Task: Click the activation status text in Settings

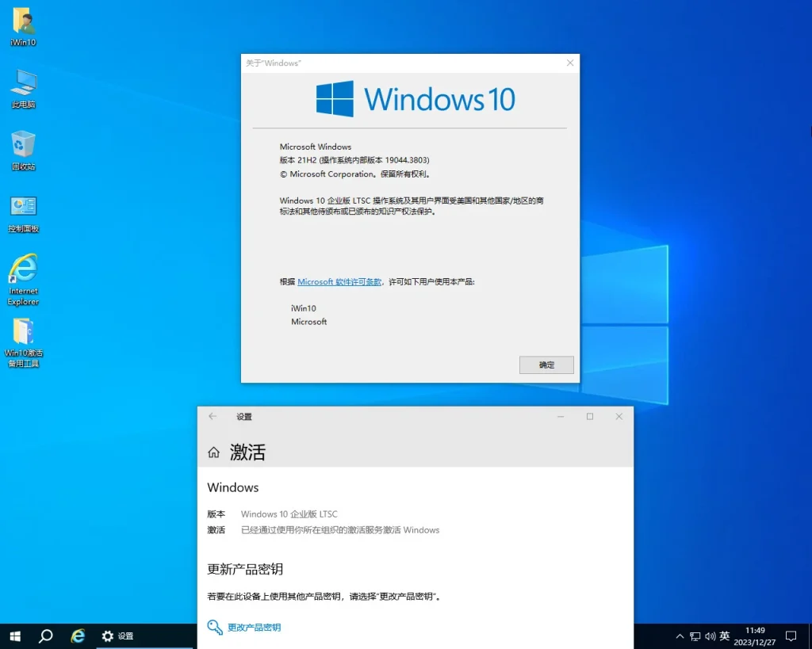Action: (x=340, y=530)
